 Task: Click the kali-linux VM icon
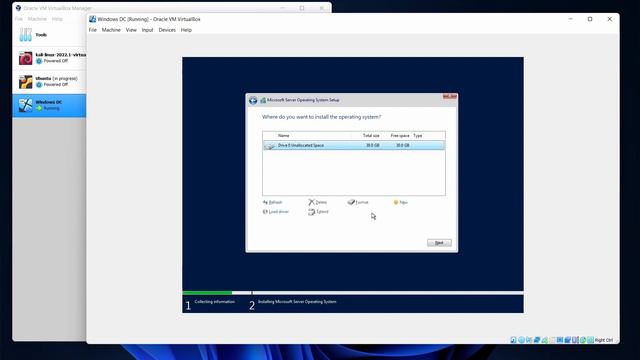[x=25, y=58]
